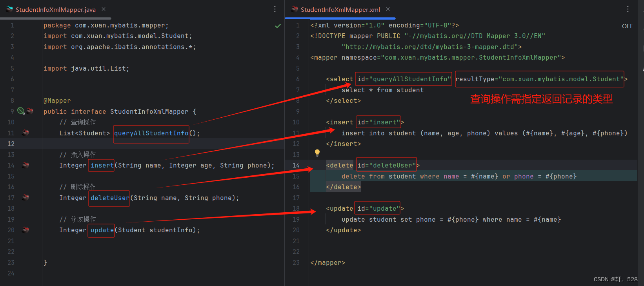Click the deleteUser method name in Java interface
644x286 pixels.
(x=110, y=198)
